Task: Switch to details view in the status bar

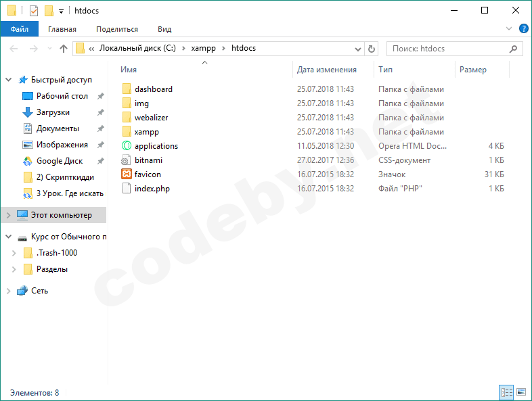Action: [x=506, y=392]
